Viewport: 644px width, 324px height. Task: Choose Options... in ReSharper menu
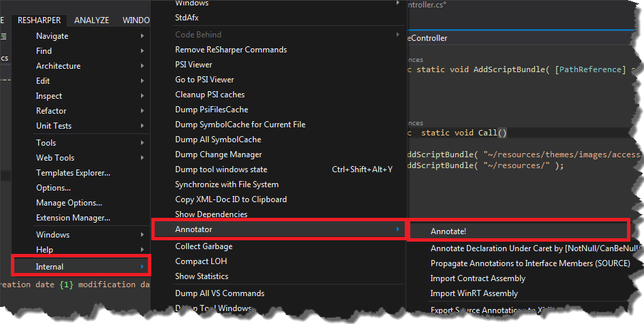point(80,188)
